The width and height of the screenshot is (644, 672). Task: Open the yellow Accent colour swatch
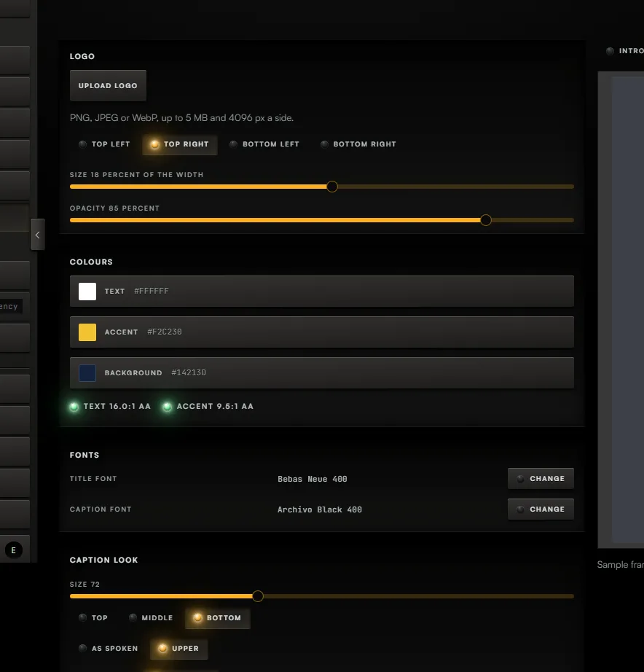pyautogui.click(x=87, y=332)
